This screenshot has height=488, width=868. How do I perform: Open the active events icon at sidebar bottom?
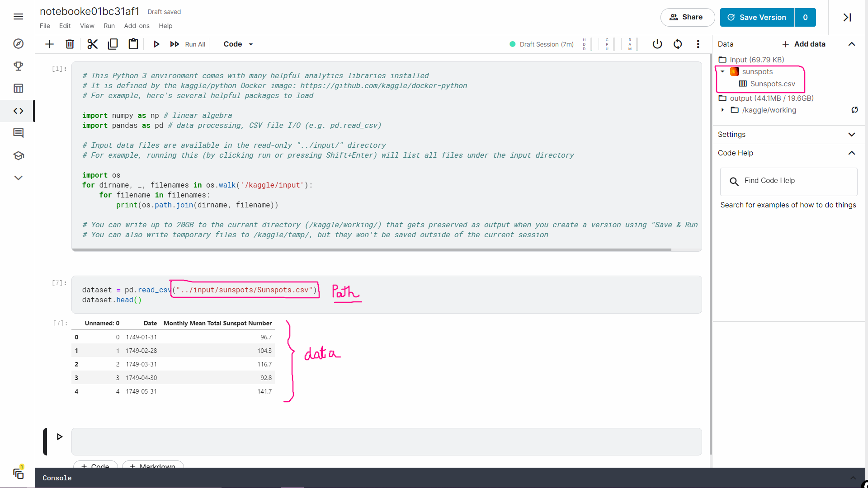tap(18, 473)
